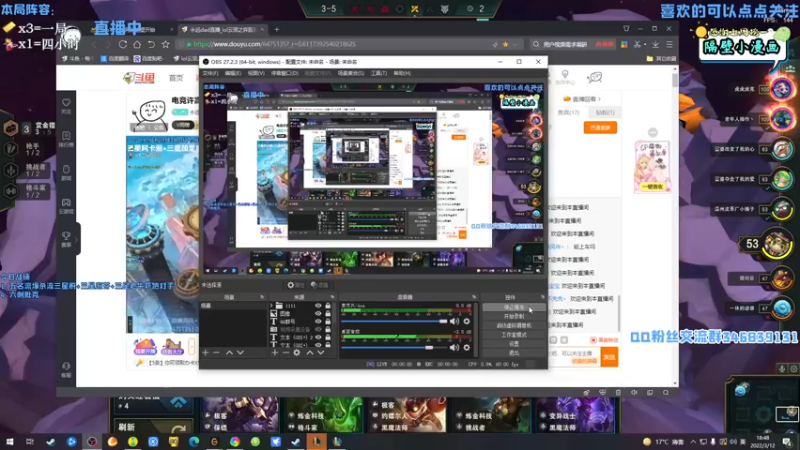Open a new browser tab with the plus icon
Image resolution: width=800 pixels, height=450 pixels.
(x=277, y=30)
